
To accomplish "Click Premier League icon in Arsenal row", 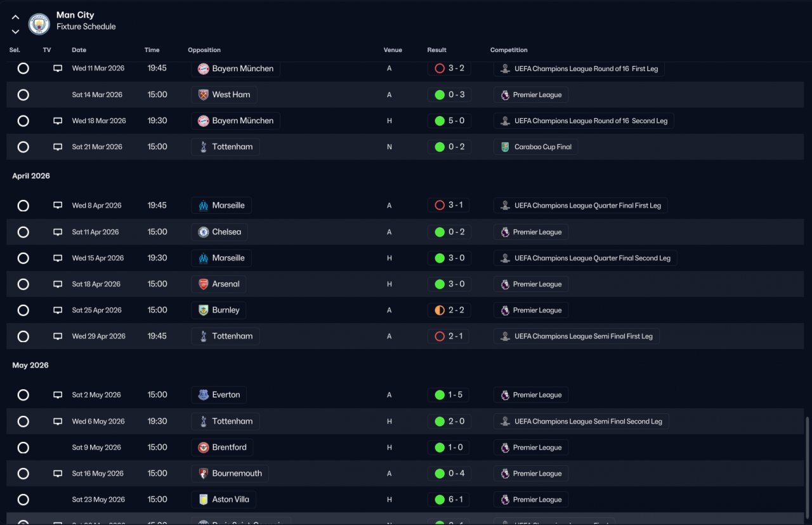I will [505, 284].
